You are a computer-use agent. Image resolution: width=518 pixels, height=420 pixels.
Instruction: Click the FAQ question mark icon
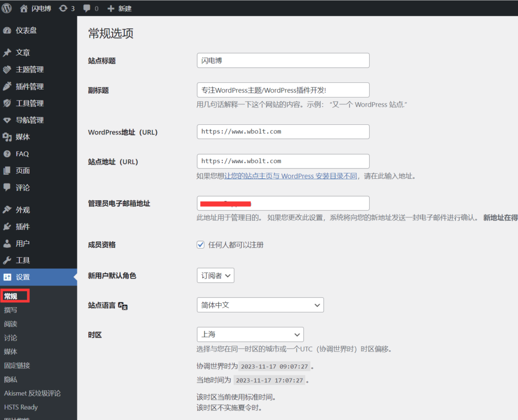pyautogui.click(x=7, y=154)
